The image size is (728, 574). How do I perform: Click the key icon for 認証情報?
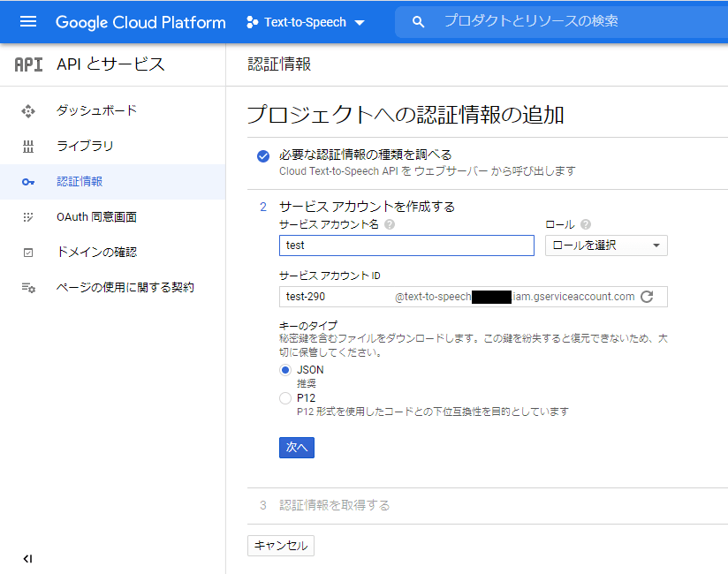click(28, 182)
